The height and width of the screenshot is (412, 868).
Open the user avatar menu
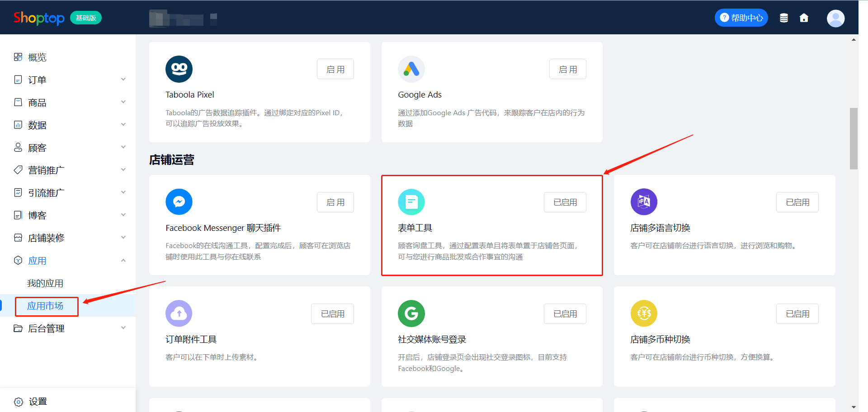point(835,18)
